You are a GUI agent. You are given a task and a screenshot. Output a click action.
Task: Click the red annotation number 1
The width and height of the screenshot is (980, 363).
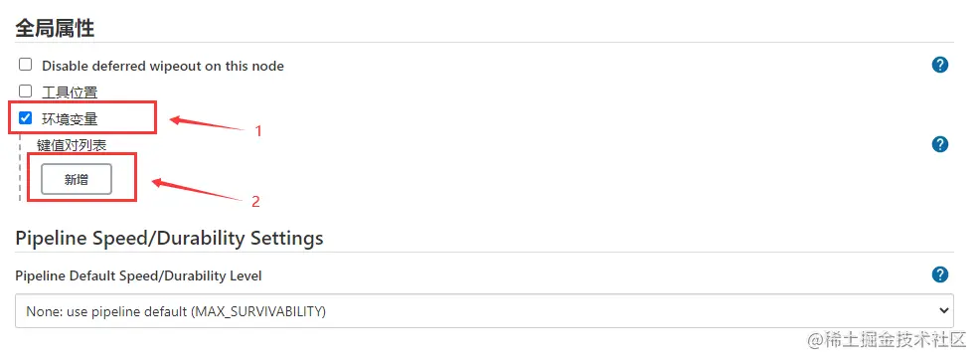pos(257,131)
